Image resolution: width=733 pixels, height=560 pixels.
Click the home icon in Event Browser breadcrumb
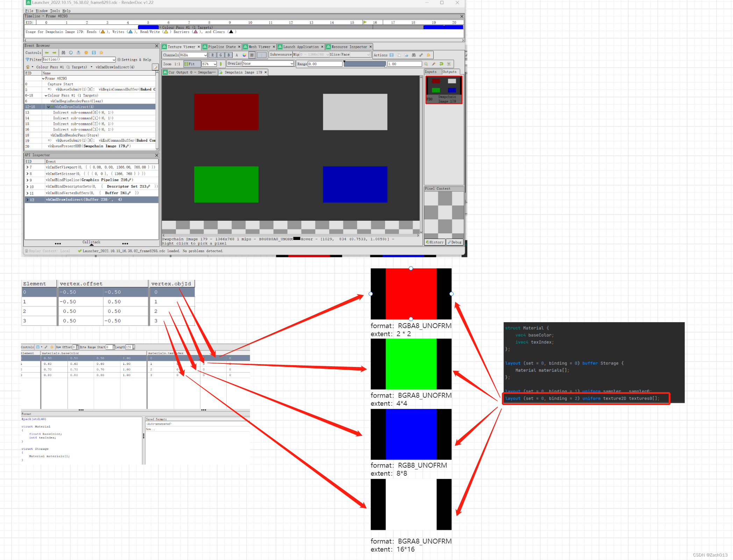click(28, 67)
